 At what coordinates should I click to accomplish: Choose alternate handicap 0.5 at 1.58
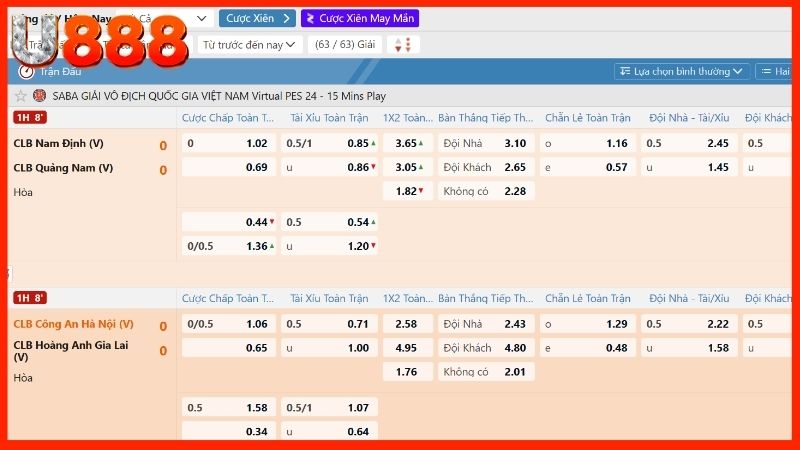pyautogui.click(x=229, y=408)
